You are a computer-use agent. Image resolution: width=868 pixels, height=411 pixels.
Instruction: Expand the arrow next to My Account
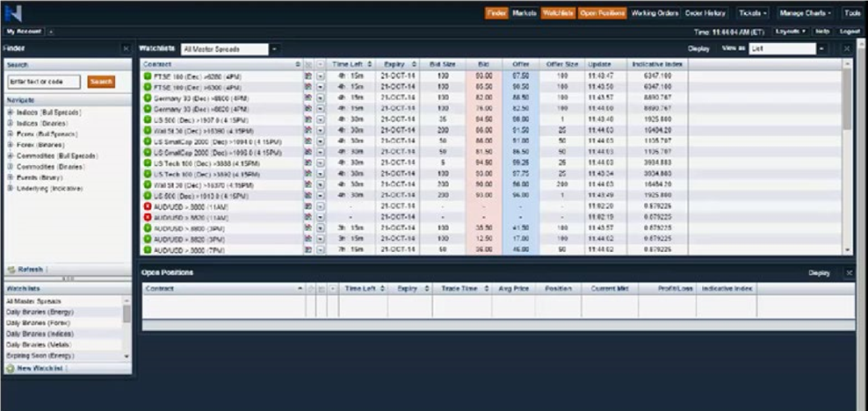click(x=50, y=32)
